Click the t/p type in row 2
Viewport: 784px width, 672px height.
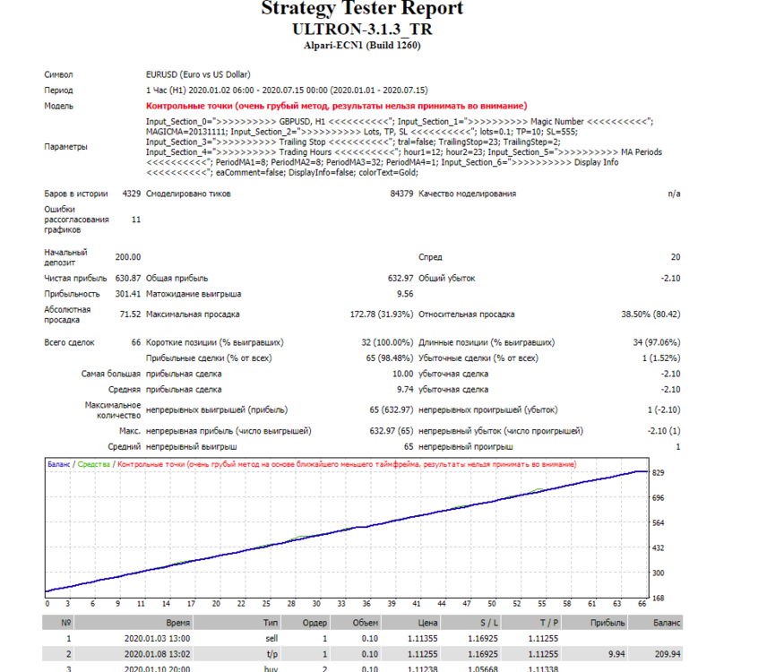[272, 654]
